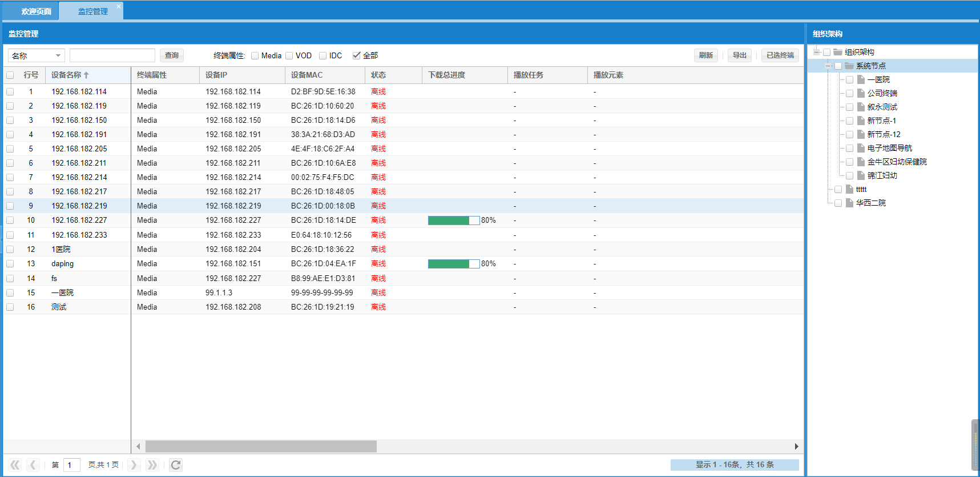The width and height of the screenshot is (980, 477).
Task: Enable the Media attribute checkbox
Action: pyautogui.click(x=255, y=55)
